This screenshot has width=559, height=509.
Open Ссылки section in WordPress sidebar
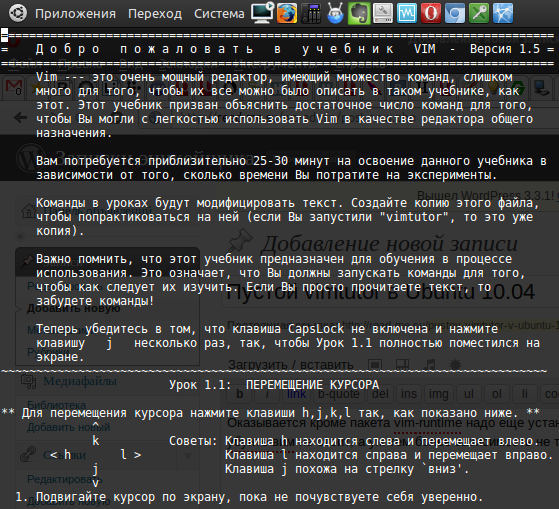click(x=64, y=455)
